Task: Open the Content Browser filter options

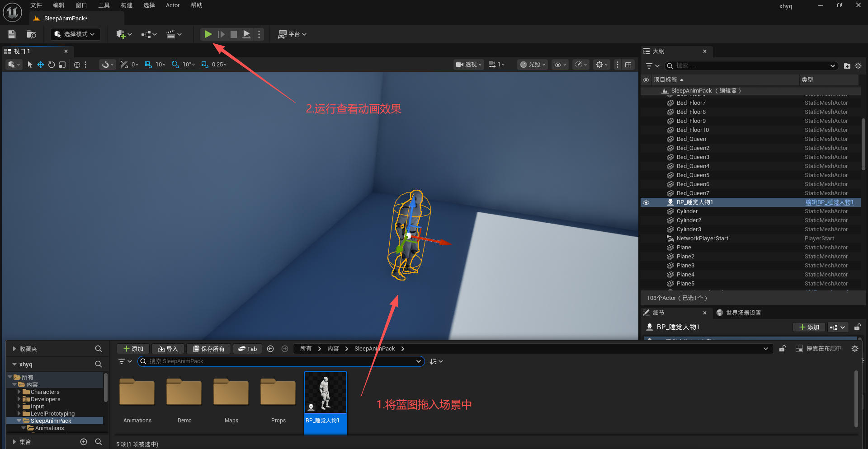Action: click(x=125, y=361)
